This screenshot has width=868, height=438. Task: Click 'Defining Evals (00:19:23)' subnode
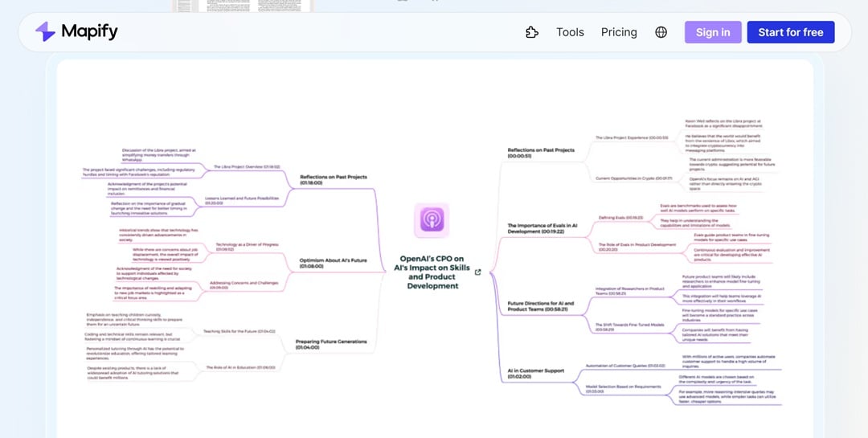click(x=620, y=218)
